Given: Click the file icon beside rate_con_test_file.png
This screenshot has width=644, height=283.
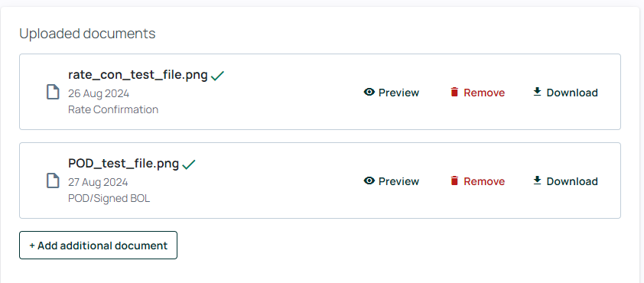Looking at the screenshot, I should pyautogui.click(x=53, y=92).
